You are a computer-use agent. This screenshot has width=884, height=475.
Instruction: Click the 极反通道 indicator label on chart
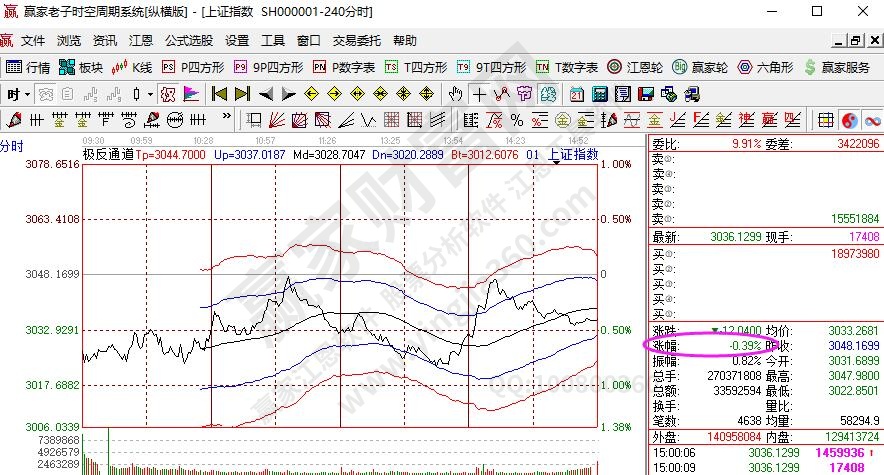click(107, 155)
